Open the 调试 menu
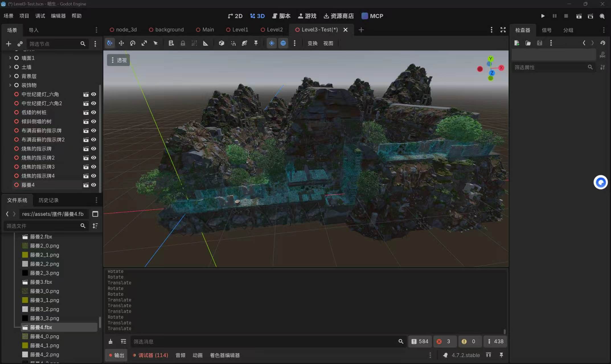This screenshot has width=611, height=364. coord(40,16)
